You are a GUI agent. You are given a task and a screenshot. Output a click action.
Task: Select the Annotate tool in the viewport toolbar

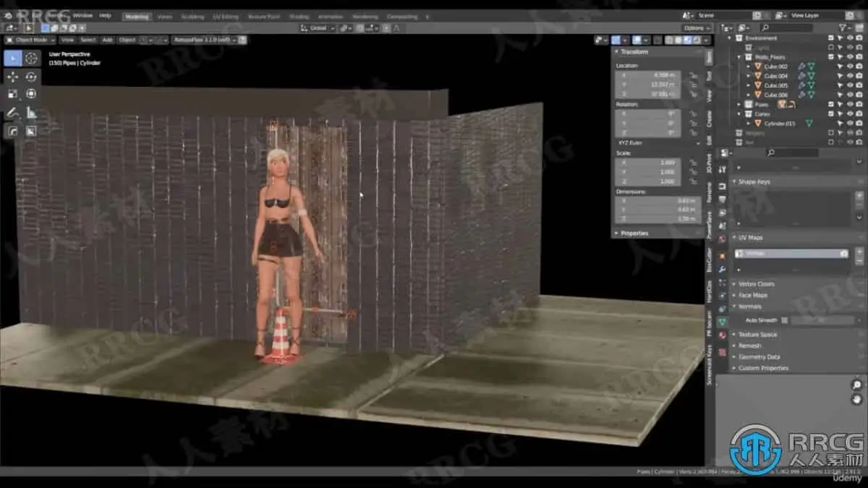tap(13, 113)
